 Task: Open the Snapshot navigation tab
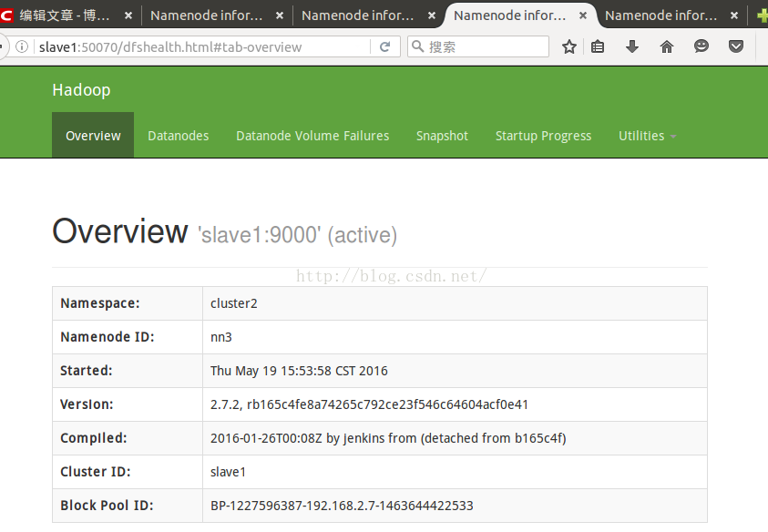(442, 136)
